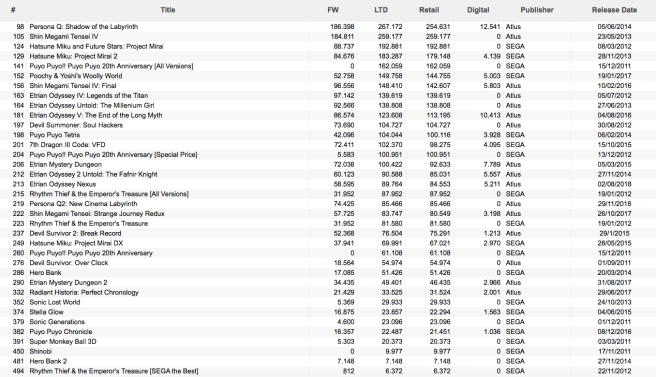The height and width of the screenshot is (377, 656).
Task: Click Digital value 10.413 for Etrian Odyssey V
Action: [x=490, y=115]
